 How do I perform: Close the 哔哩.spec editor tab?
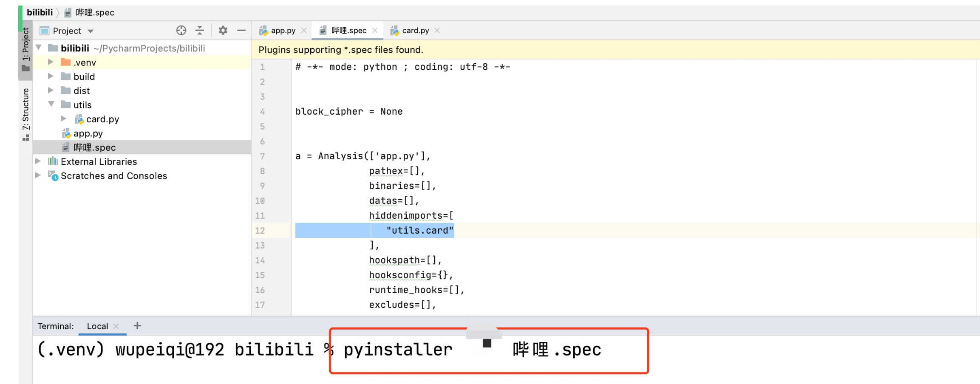coord(375,31)
